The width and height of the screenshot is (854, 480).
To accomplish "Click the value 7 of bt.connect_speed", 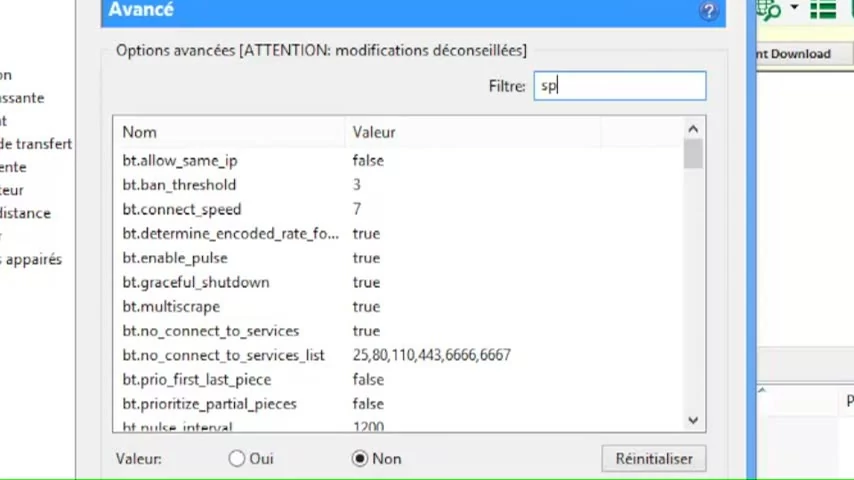I will pos(357,209).
